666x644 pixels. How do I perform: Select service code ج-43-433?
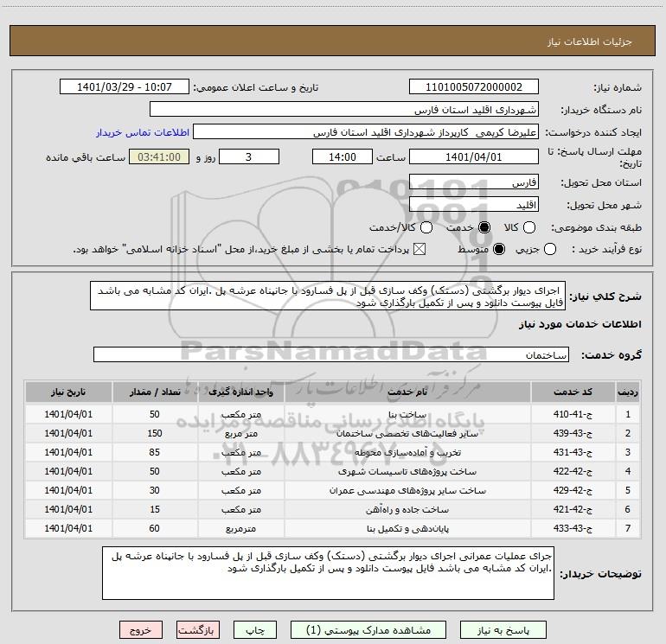coord(573,528)
